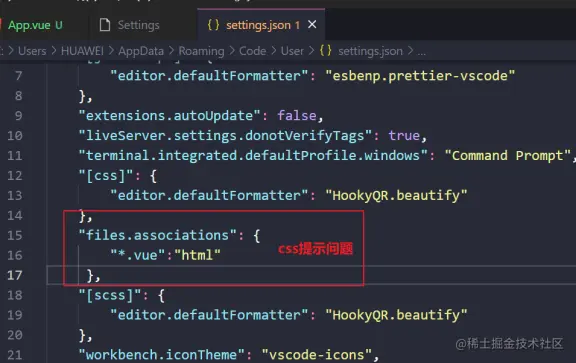The image size is (576, 363).
Task: Click "editor.defaultFormatter" key on line 13
Action: (x=209, y=195)
